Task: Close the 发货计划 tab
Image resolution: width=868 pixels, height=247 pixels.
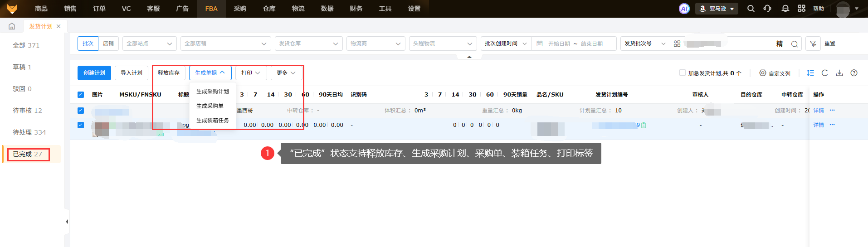Action: pyautogui.click(x=59, y=26)
